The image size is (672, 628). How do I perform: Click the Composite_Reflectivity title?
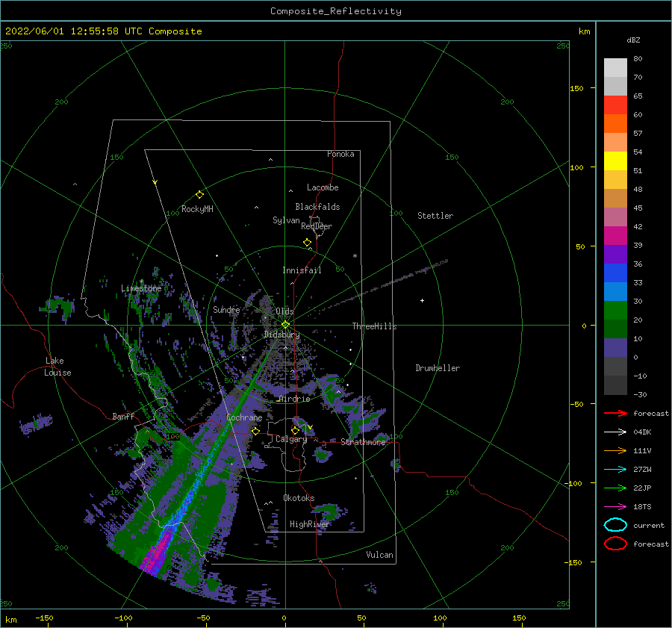click(x=336, y=11)
